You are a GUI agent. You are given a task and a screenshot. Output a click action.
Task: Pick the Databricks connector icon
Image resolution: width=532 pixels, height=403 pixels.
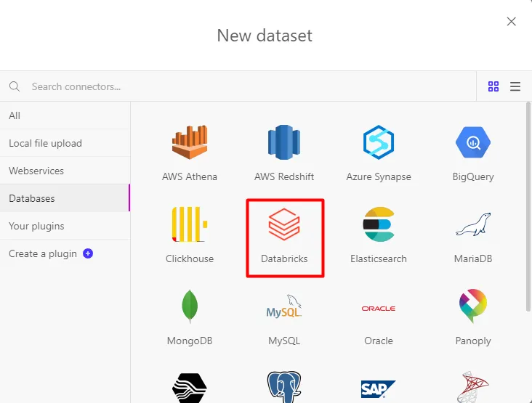click(x=284, y=224)
